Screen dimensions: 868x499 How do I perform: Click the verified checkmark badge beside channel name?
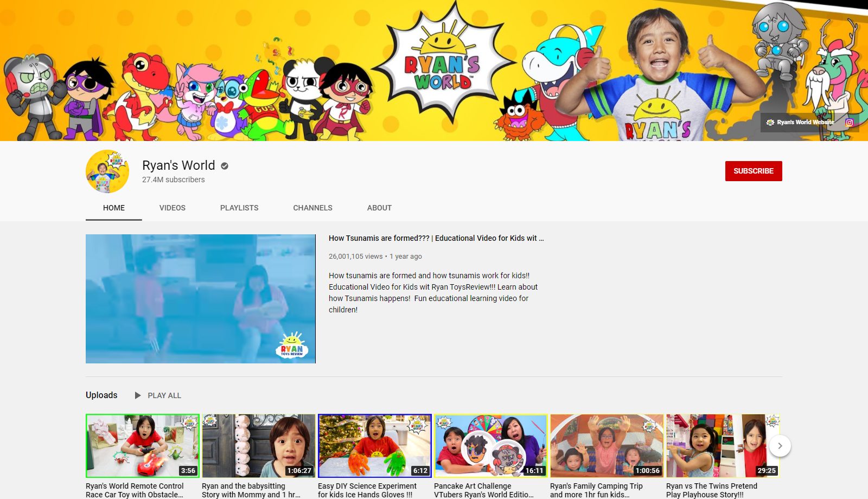(225, 166)
